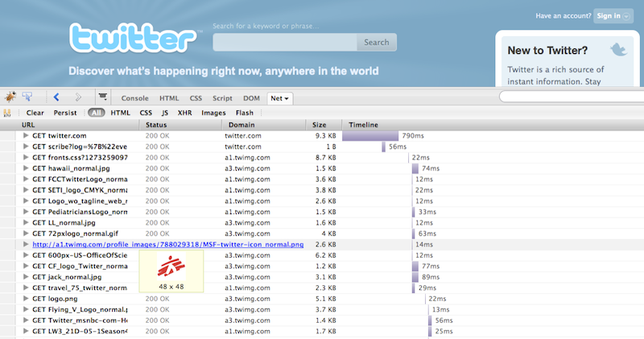Clear the Net request list
Screen dimensions: 644x339
click(x=35, y=113)
